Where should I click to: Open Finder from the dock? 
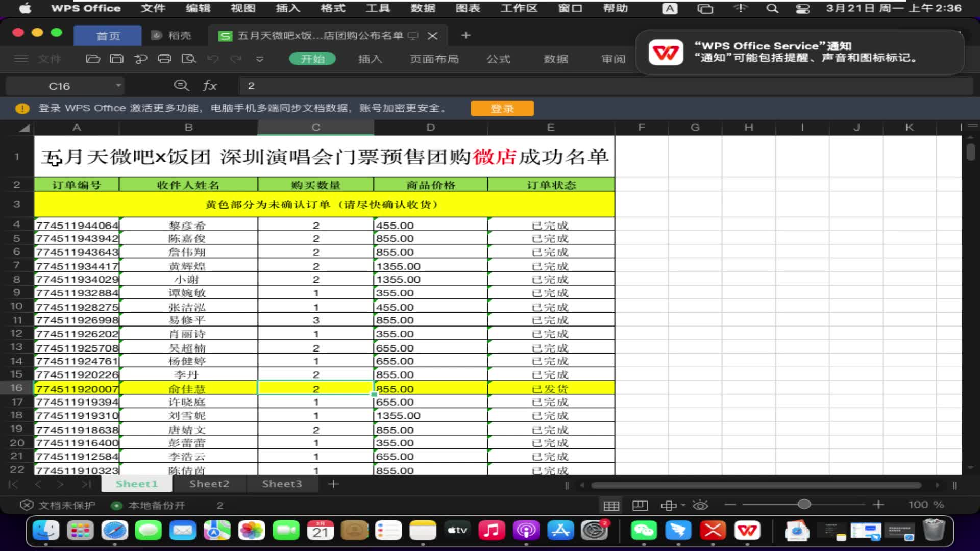46,531
